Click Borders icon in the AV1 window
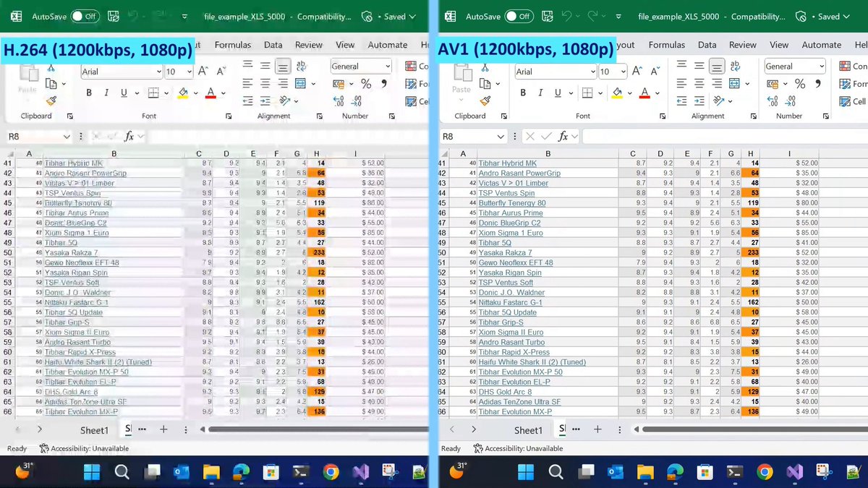868x488 pixels. (587, 93)
